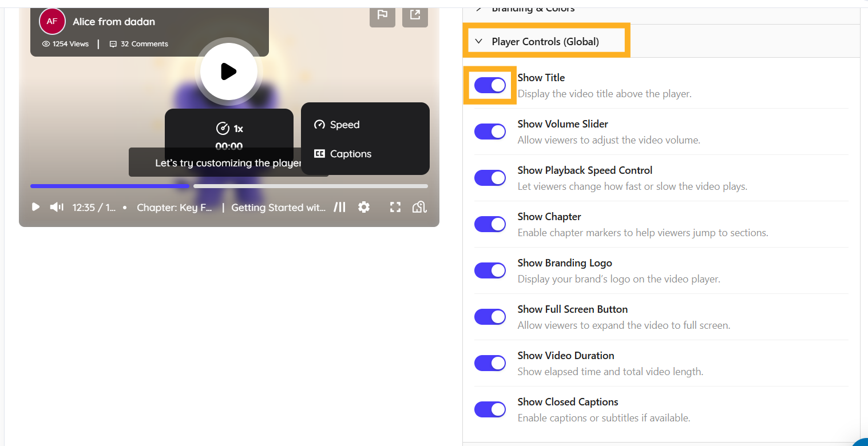Viewport: 868px width, 446px height.
Task: Enter full screen using the fullscreen icon
Action: pos(395,207)
